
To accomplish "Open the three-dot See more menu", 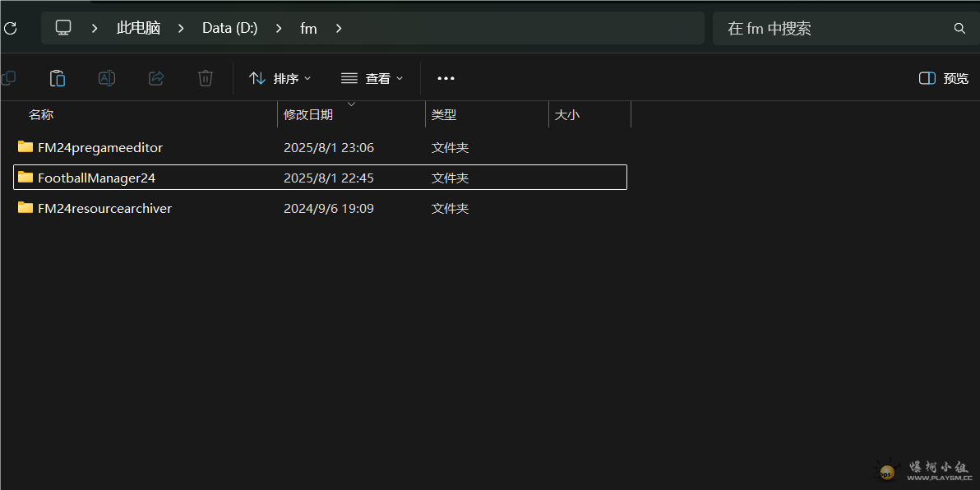I will (446, 78).
